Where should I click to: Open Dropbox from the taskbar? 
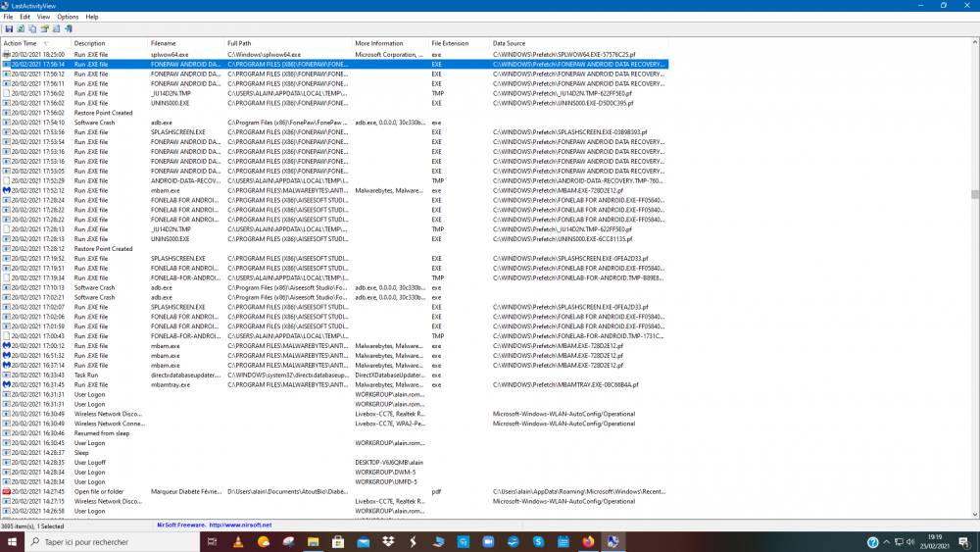pos(388,541)
